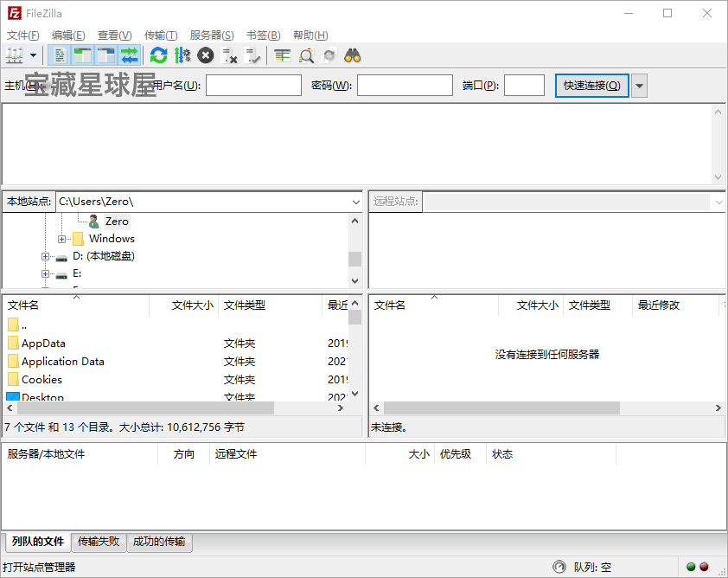The image size is (728, 578).
Task: Sort queue by 状态 column
Action: (x=551, y=454)
